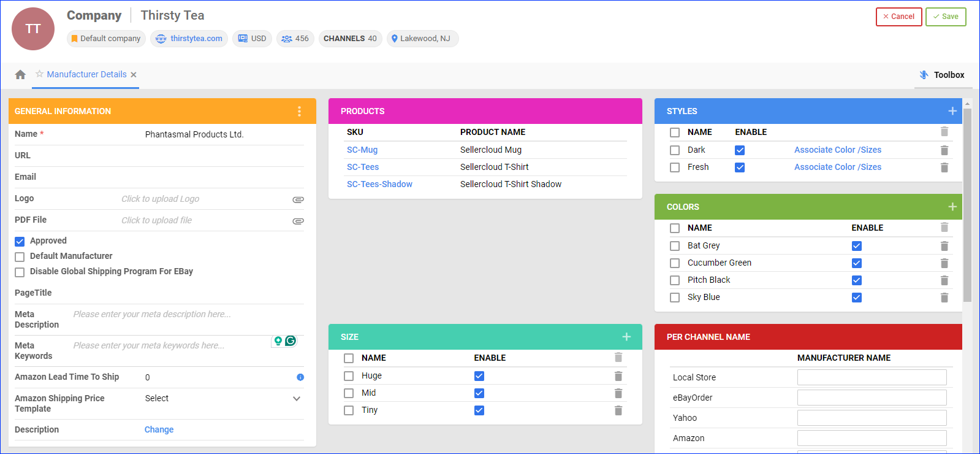Click the PDF File paperclip icon

[x=298, y=221]
